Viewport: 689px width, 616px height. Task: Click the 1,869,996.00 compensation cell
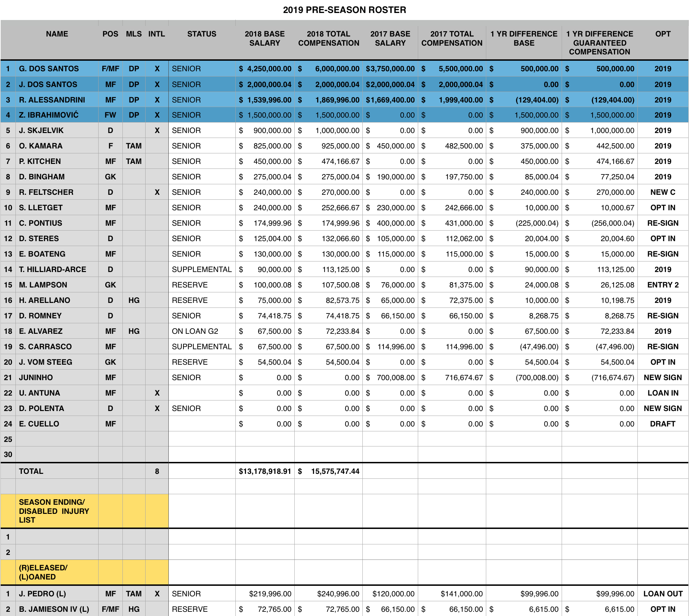coord(329,100)
